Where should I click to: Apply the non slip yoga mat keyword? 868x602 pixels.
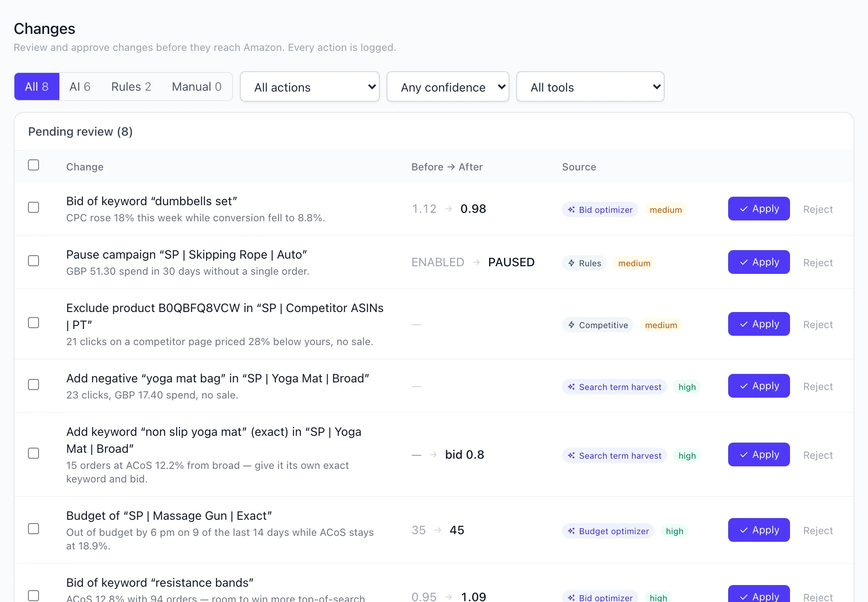click(759, 454)
